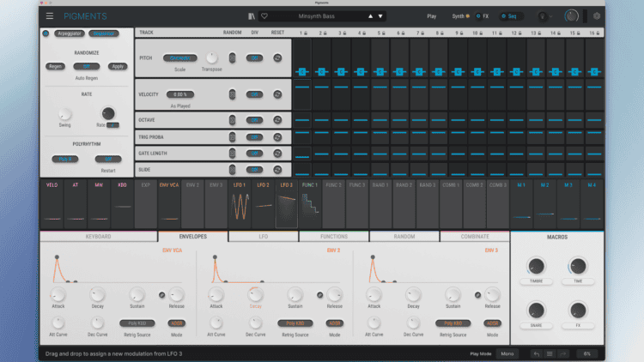
Task: Switch to the Random tab
Action: click(x=404, y=237)
